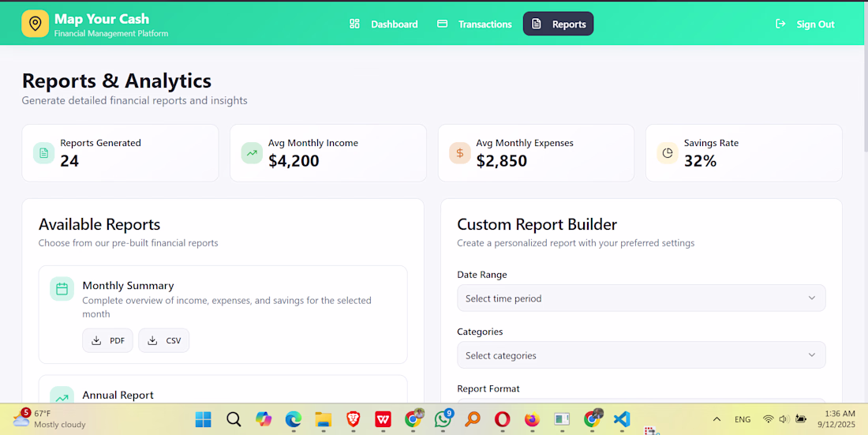Open WPS Office from the taskbar

[383, 419]
